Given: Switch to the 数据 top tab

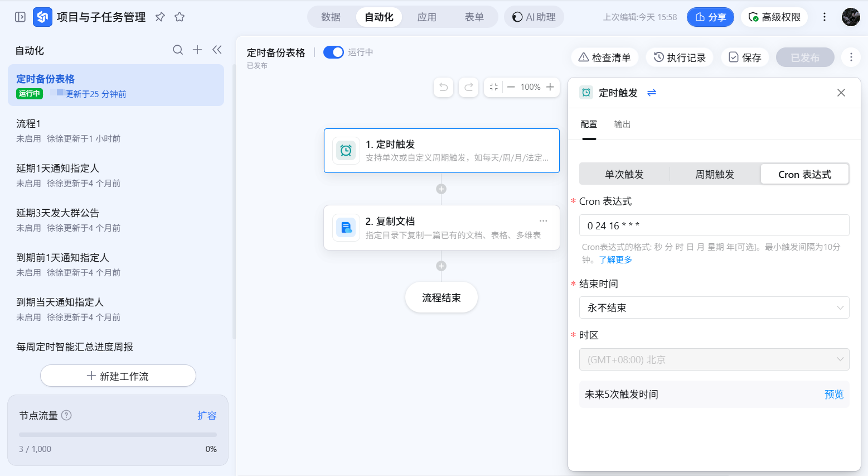Looking at the screenshot, I should 331,17.
